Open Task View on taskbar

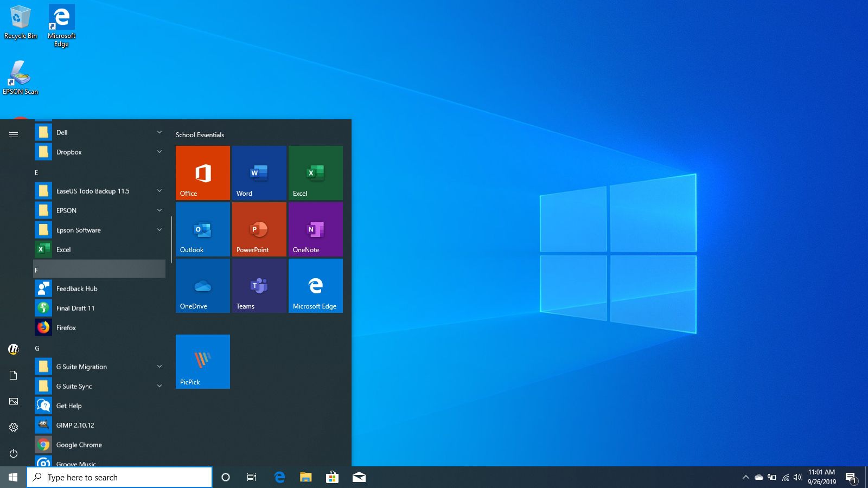[252, 477]
